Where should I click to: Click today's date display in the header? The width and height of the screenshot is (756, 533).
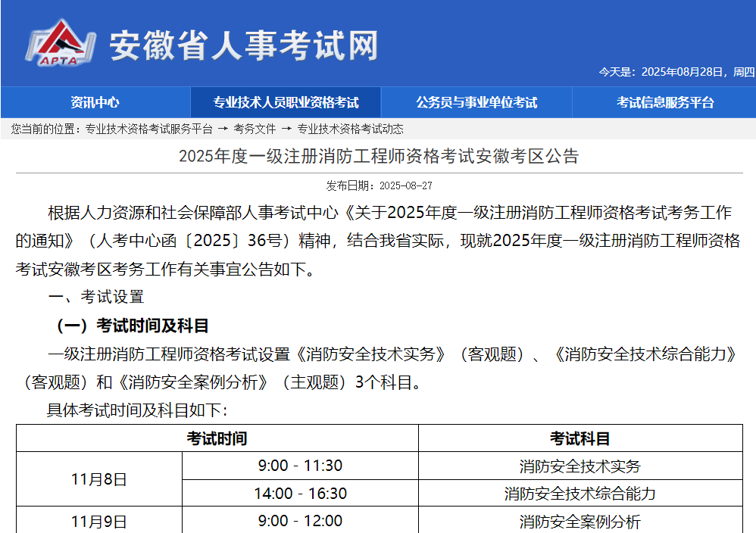[x=676, y=72]
